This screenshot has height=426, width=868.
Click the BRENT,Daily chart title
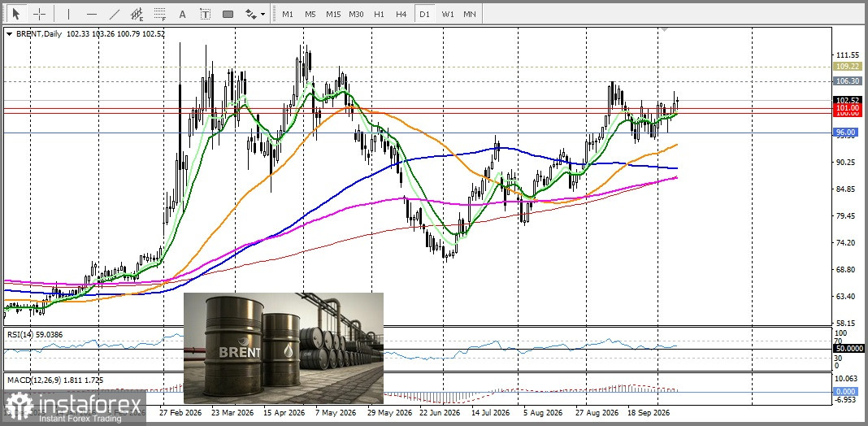click(39, 34)
